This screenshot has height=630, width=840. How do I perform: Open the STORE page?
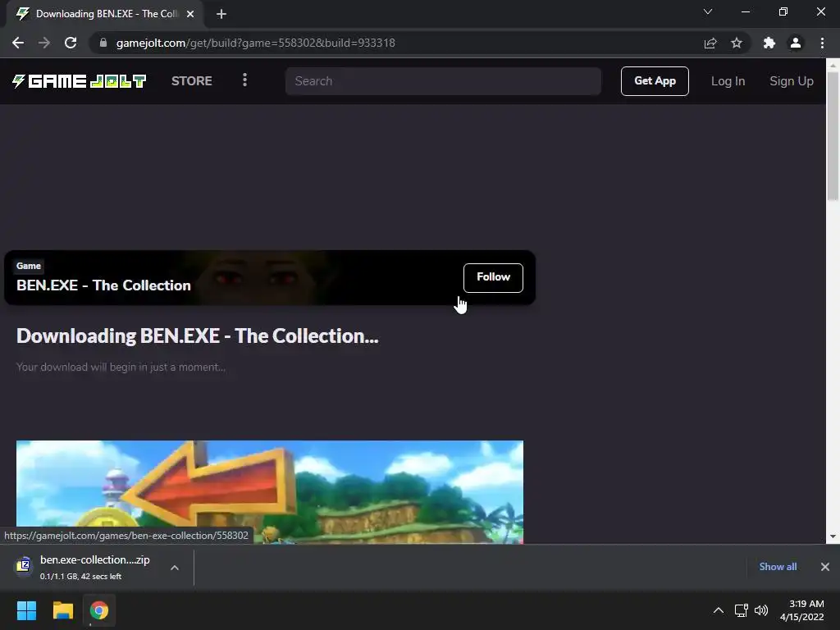click(191, 81)
